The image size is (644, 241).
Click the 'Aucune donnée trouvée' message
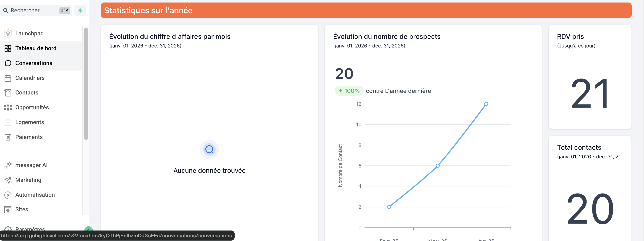pyautogui.click(x=209, y=170)
